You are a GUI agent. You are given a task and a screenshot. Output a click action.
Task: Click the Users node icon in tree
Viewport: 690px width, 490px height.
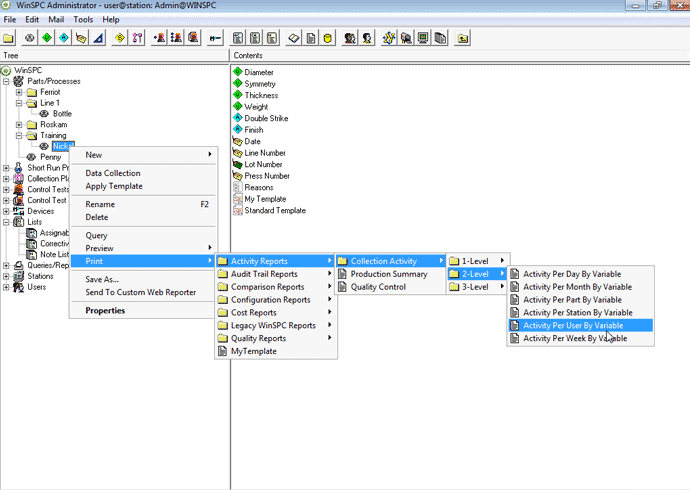click(18, 287)
